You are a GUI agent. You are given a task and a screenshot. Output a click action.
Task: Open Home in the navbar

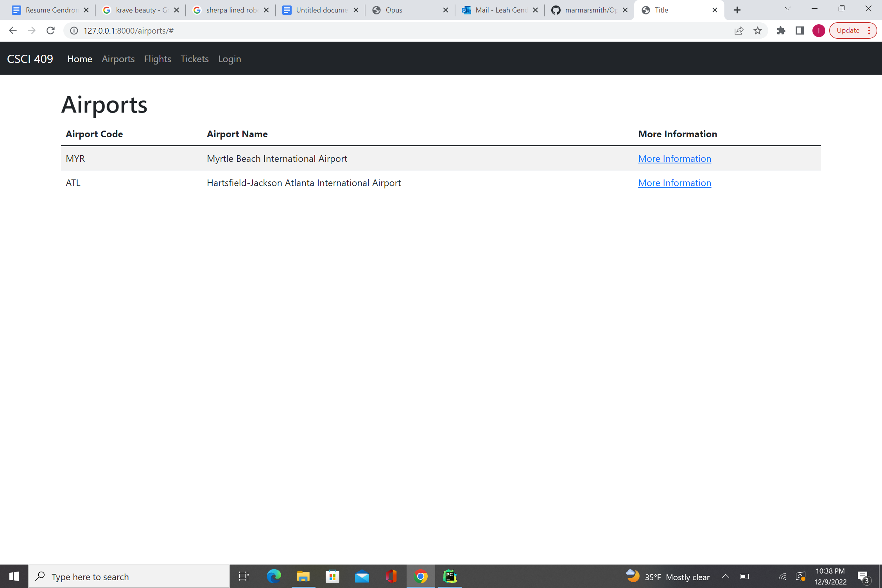pos(80,59)
